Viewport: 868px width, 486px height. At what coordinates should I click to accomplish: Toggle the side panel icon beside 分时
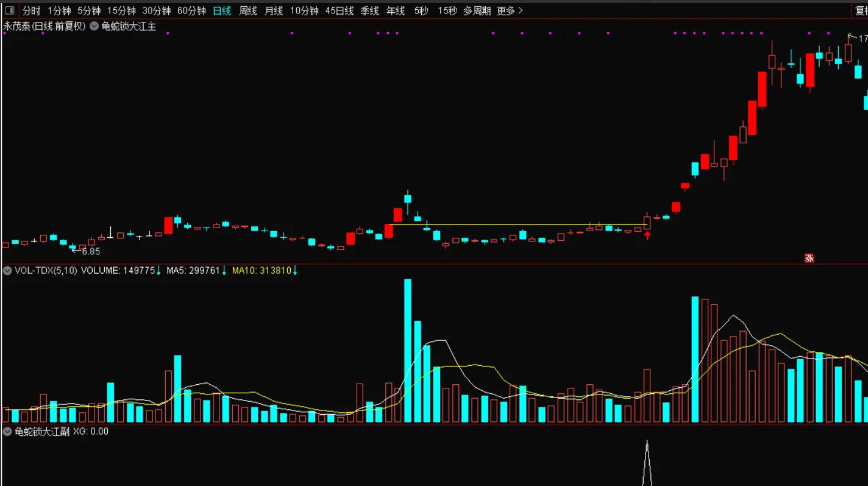pos(9,10)
